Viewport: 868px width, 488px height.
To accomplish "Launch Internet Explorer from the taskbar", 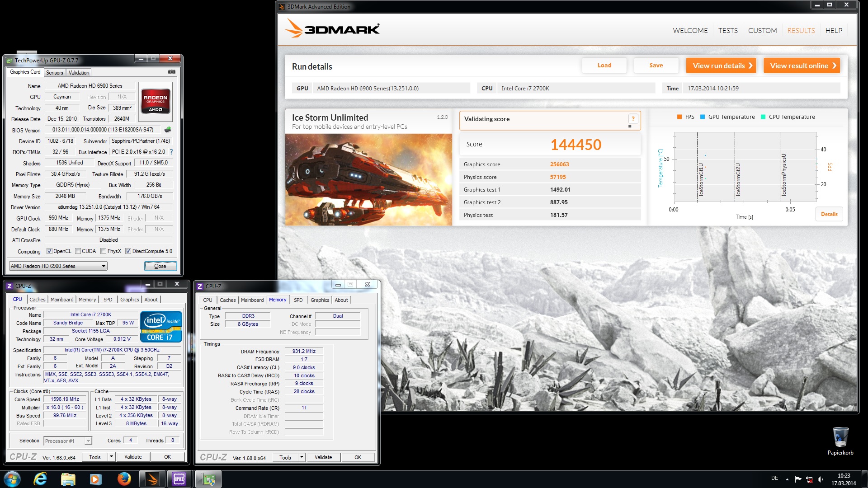I will 40,479.
